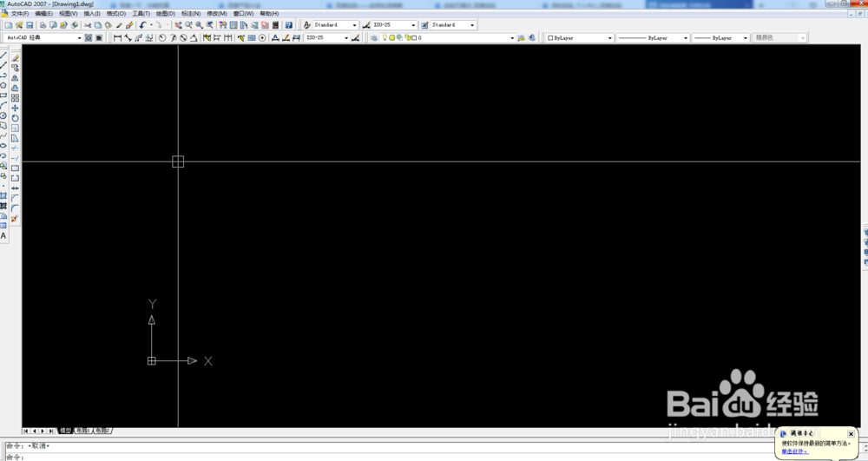
Task: Select the Copy object modify tool
Action: coord(15,68)
